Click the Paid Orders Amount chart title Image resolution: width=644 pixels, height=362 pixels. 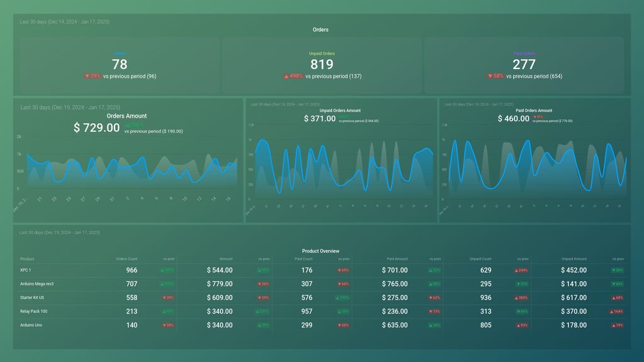tap(534, 111)
